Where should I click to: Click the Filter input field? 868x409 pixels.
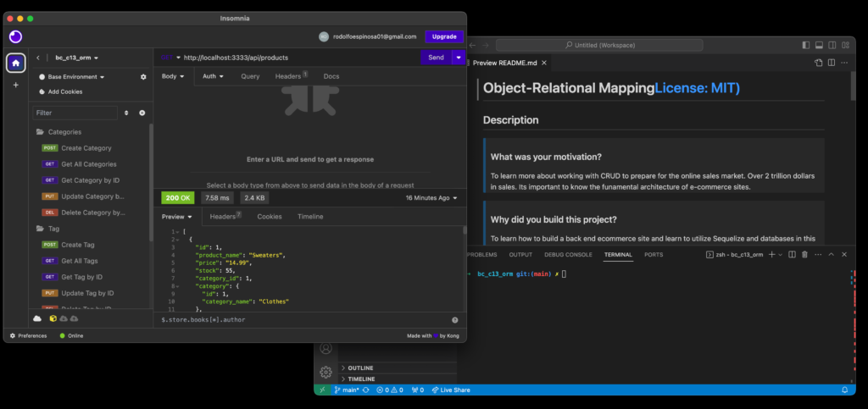tap(75, 113)
